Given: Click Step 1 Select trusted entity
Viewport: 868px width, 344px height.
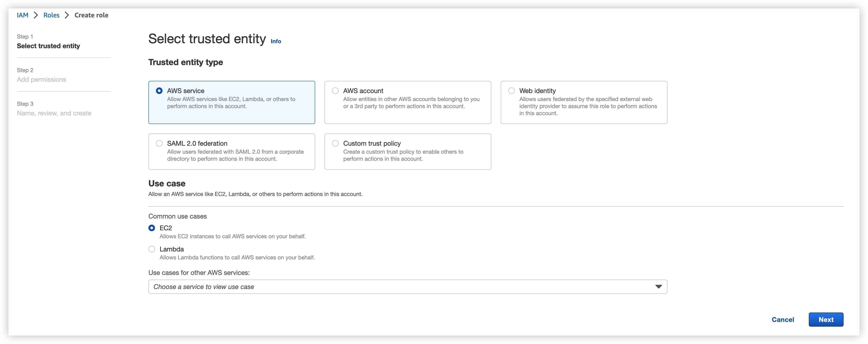Looking at the screenshot, I should [x=48, y=46].
